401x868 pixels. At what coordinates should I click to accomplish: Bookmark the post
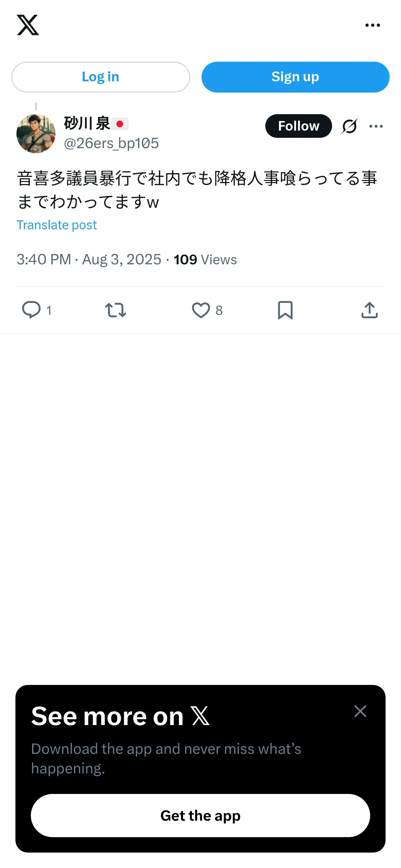(x=285, y=310)
